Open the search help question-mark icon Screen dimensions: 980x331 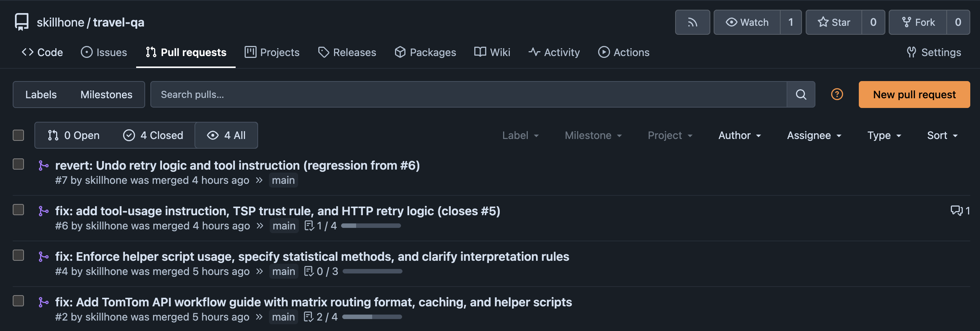(837, 94)
